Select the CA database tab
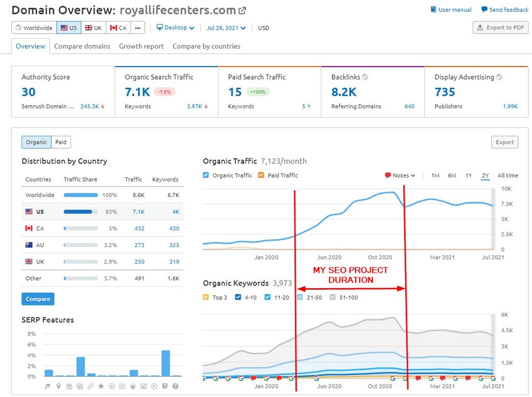532x397 pixels. click(118, 28)
